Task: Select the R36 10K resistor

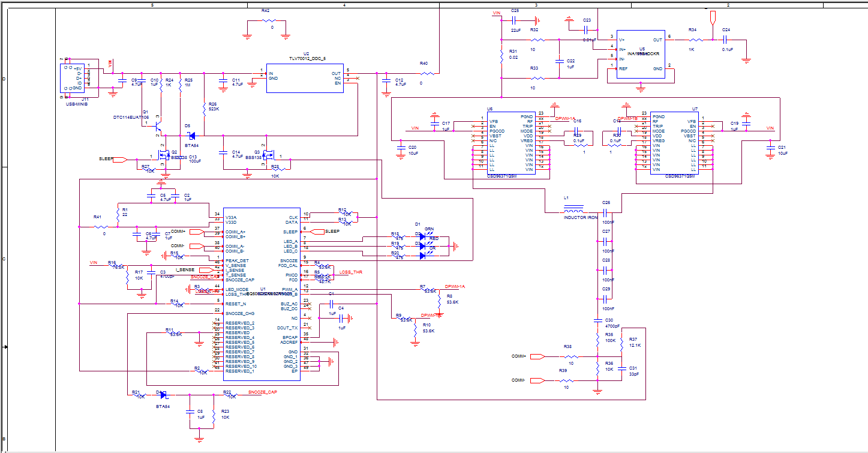Action: (598, 369)
